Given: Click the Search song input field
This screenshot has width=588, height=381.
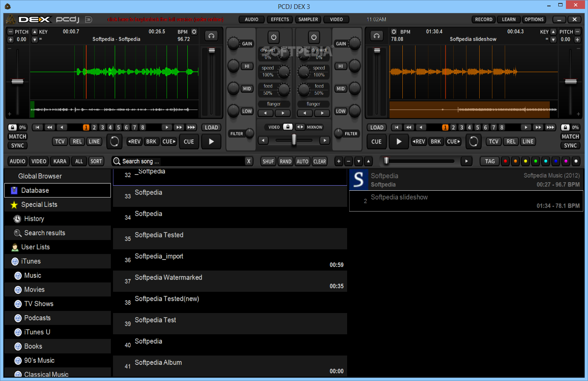Looking at the screenshot, I should (183, 161).
